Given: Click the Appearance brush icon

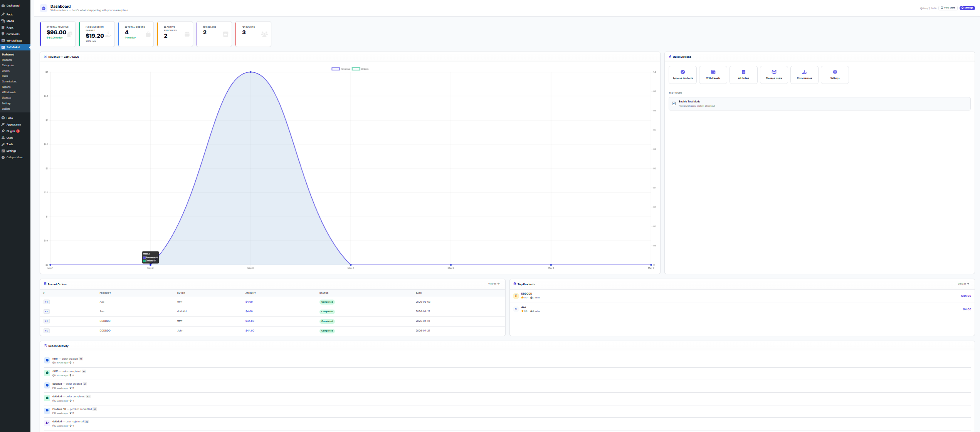Looking at the screenshot, I should click(x=3, y=124).
